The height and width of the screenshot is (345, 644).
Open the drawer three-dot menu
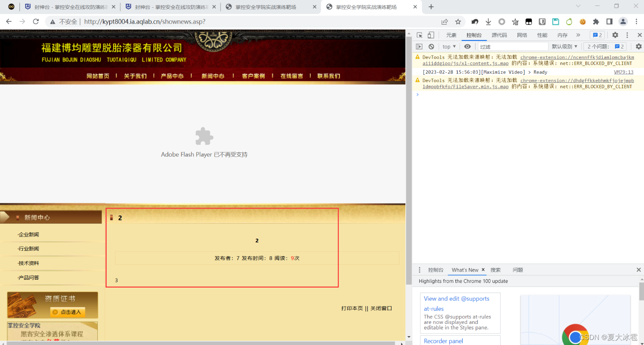coord(419,270)
